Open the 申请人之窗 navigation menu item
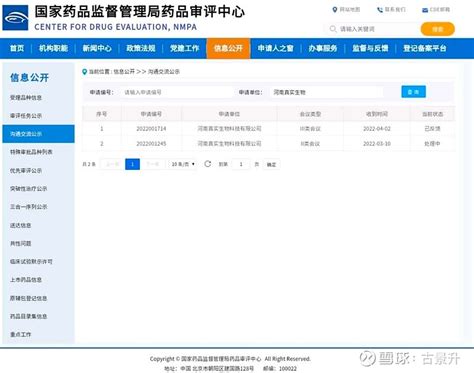The width and height of the screenshot is (474, 373). tap(275, 48)
